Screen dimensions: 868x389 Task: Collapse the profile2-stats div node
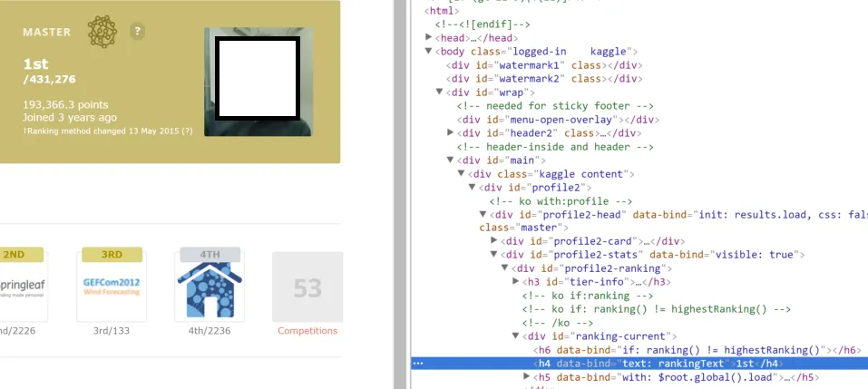click(493, 255)
